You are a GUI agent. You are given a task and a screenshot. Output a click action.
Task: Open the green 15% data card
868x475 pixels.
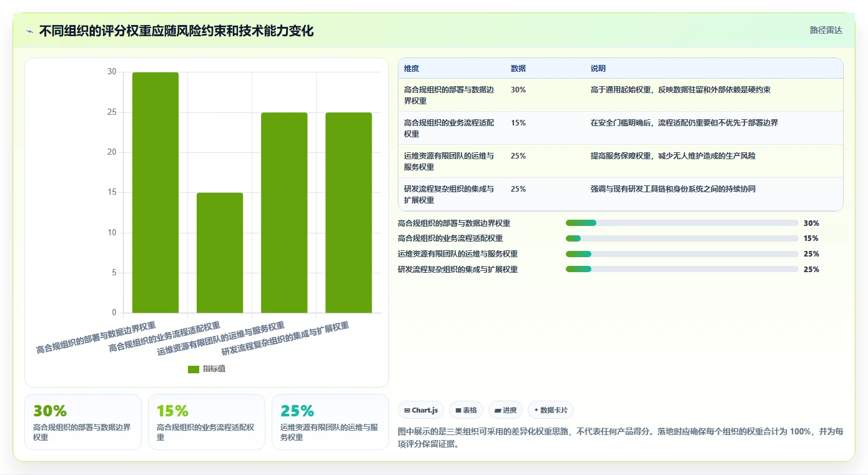pyautogui.click(x=207, y=422)
